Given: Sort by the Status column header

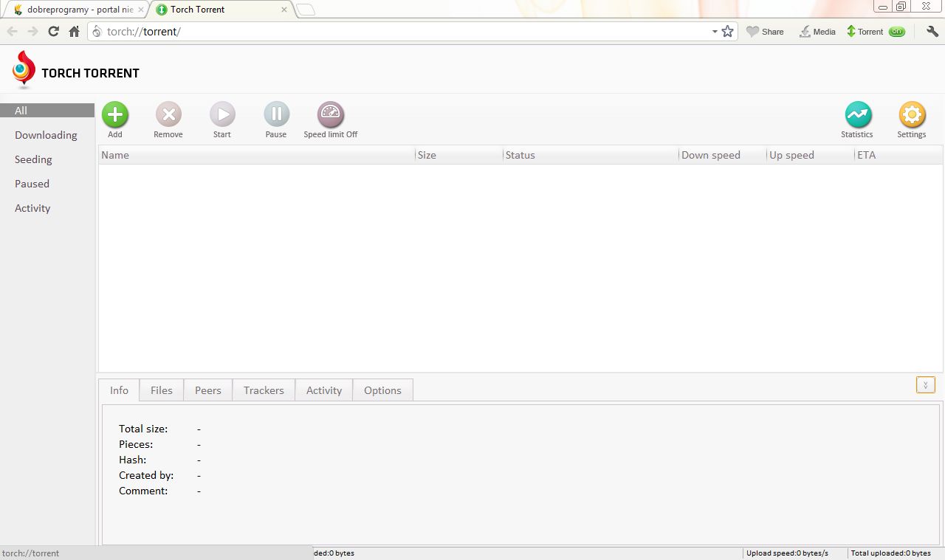Looking at the screenshot, I should click(x=591, y=155).
